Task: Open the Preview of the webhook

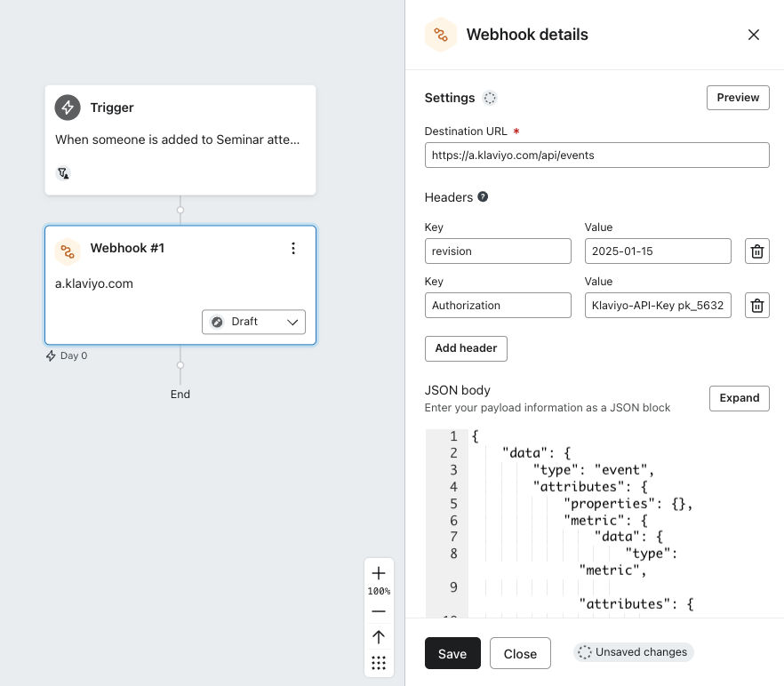Action: (738, 98)
